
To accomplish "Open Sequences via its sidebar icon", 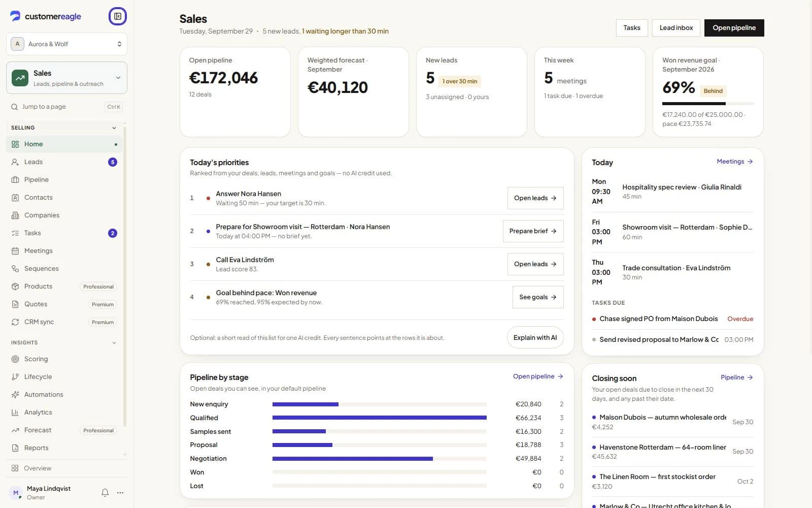I will [x=15, y=269].
